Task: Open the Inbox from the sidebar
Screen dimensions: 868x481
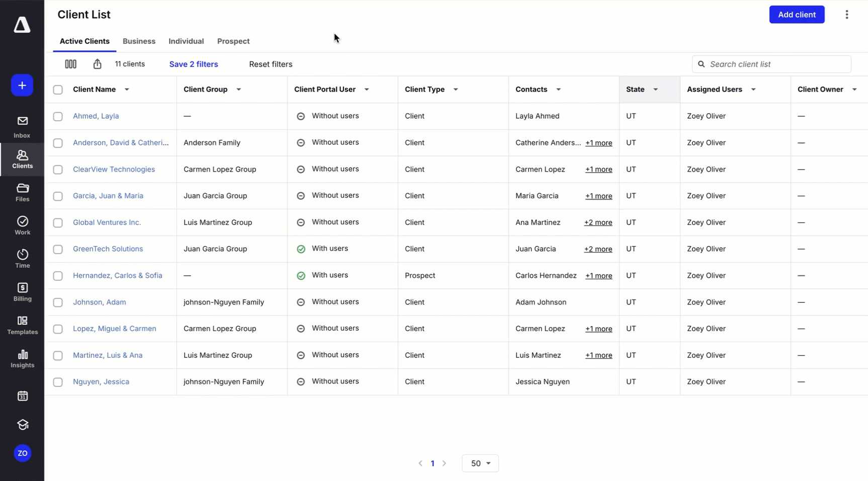Action: (x=22, y=127)
